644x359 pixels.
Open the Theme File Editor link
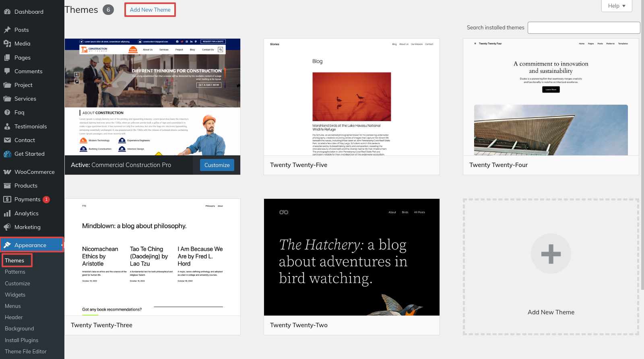pos(26,351)
